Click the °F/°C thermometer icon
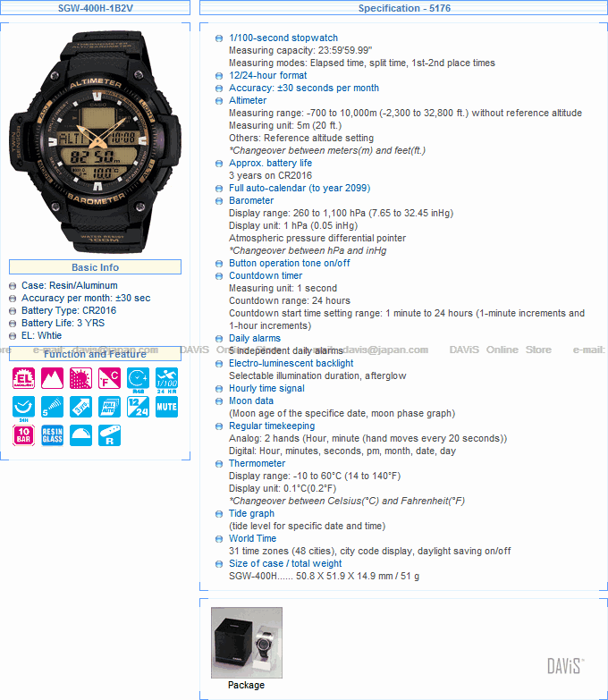 [x=109, y=378]
